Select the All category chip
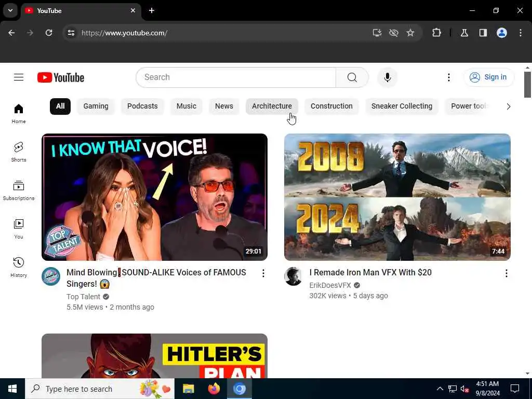This screenshot has height=399, width=532. click(60, 106)
